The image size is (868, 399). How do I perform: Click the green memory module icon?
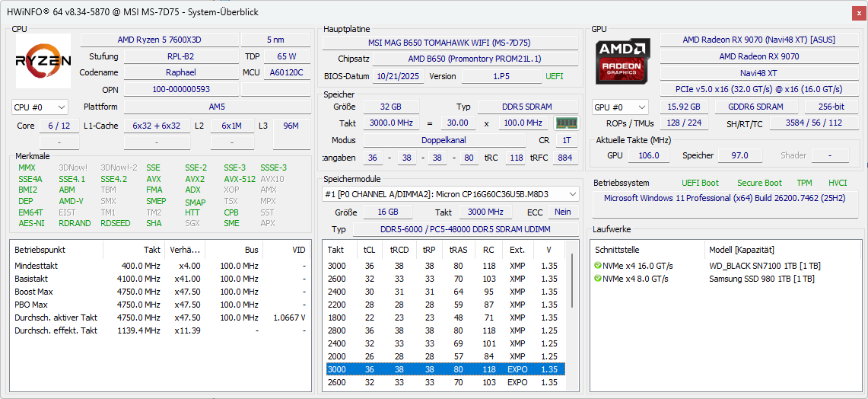click(x=566, y=123)
